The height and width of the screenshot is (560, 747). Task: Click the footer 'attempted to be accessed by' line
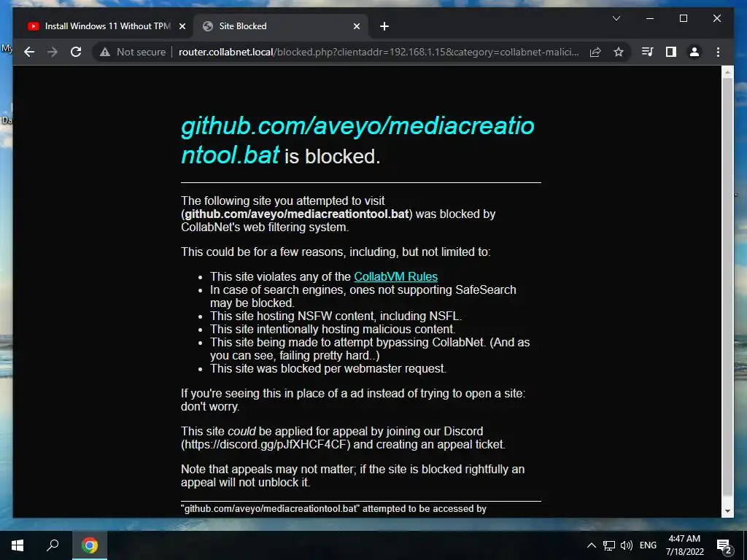tap(333, 509)
